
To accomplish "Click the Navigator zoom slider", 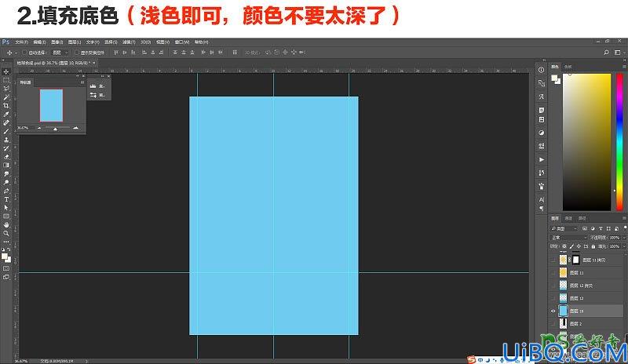I will (55, 128).
